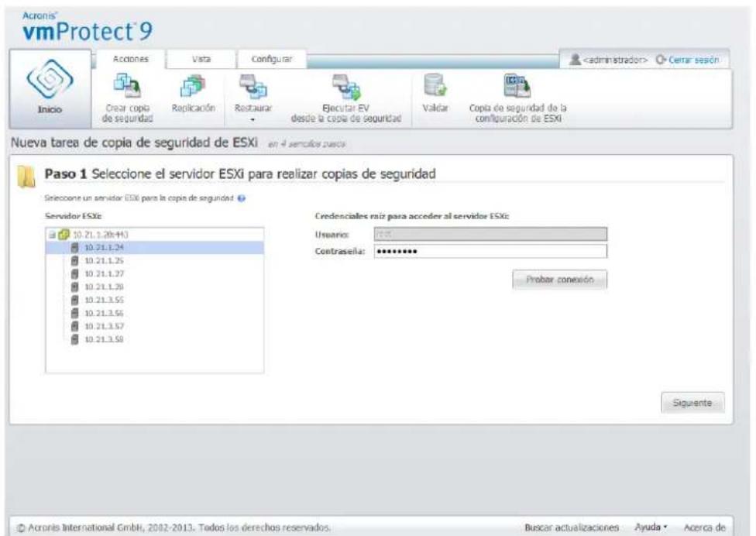Open the Configurar tab
Image resolution: width=756 pixels, height=536 pixels.
271,59
